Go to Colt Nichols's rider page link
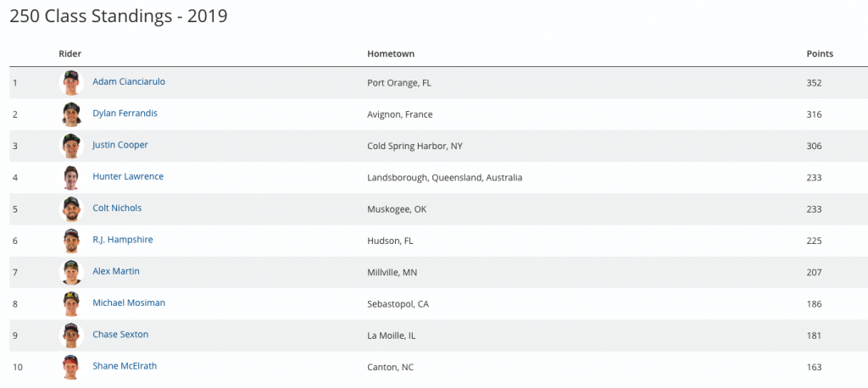 (x=117, y=208)
